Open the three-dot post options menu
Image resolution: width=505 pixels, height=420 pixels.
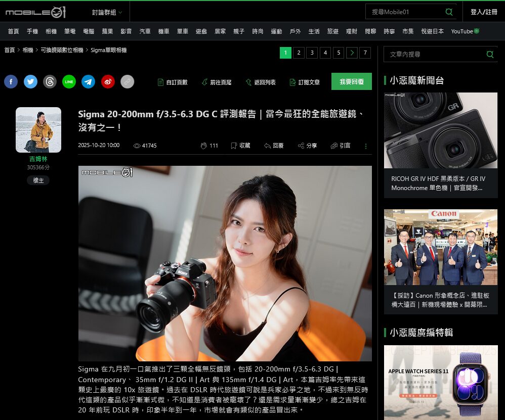366,146
